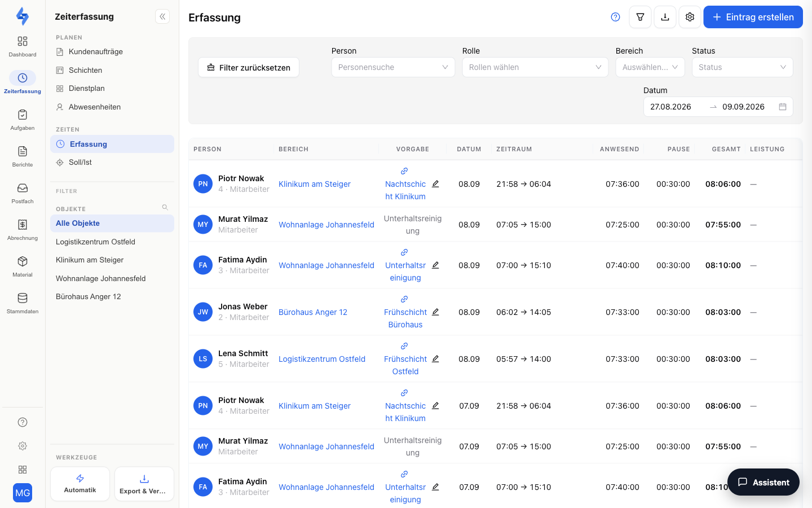Viewport: 812px width, 508px height.
Task: Toggle the filter funnel icon button
Action: point(640,17)
